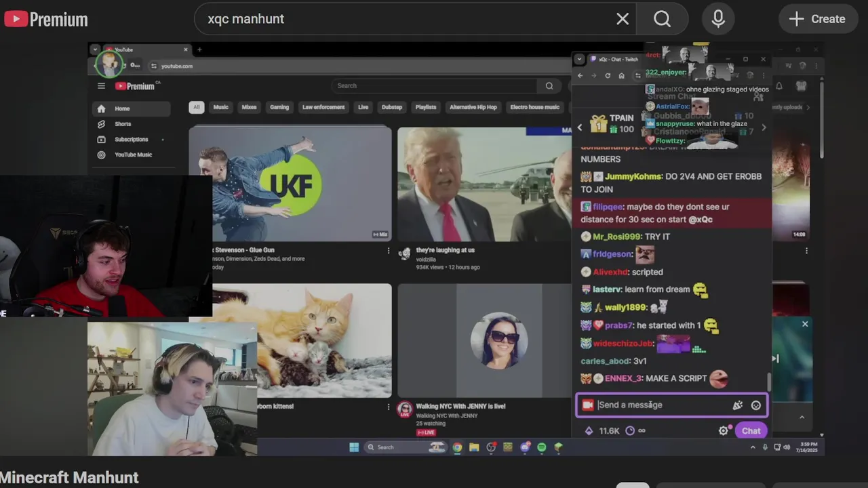Reload the Twitch chat window

[x=608, y=75]
